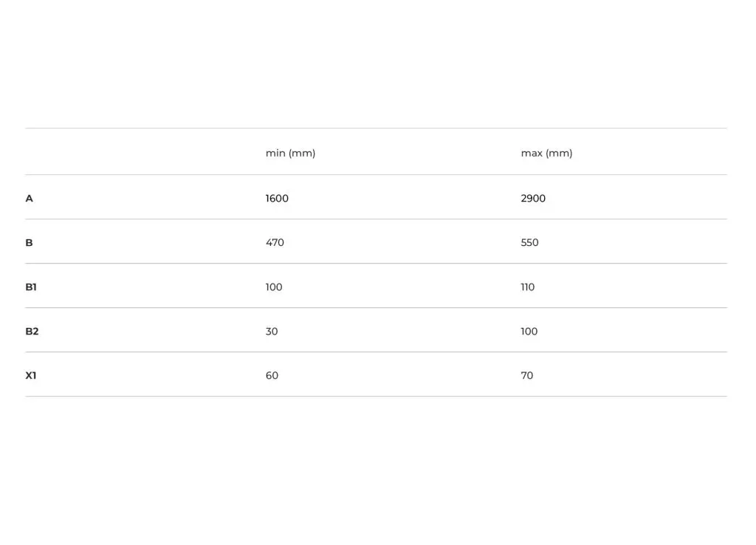The image size is (756, 545).
Task: Click the "(mm)" unit in the max header
Action: click(x=559, y=154)
